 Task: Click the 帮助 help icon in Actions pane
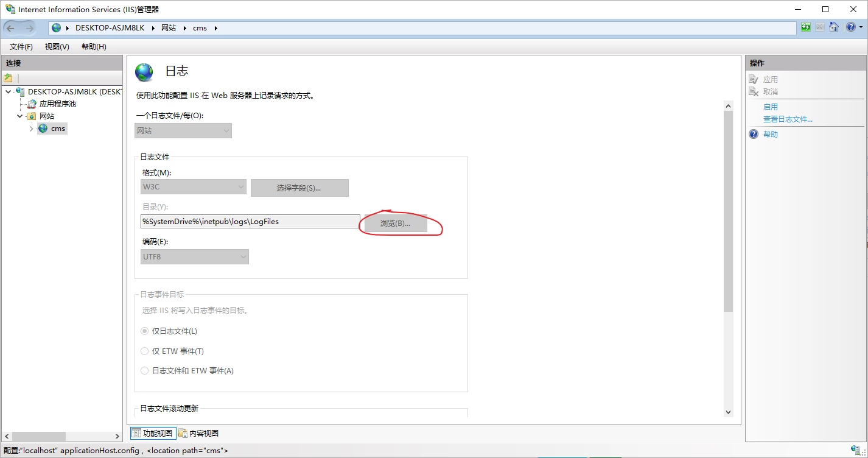click(754, 134)
